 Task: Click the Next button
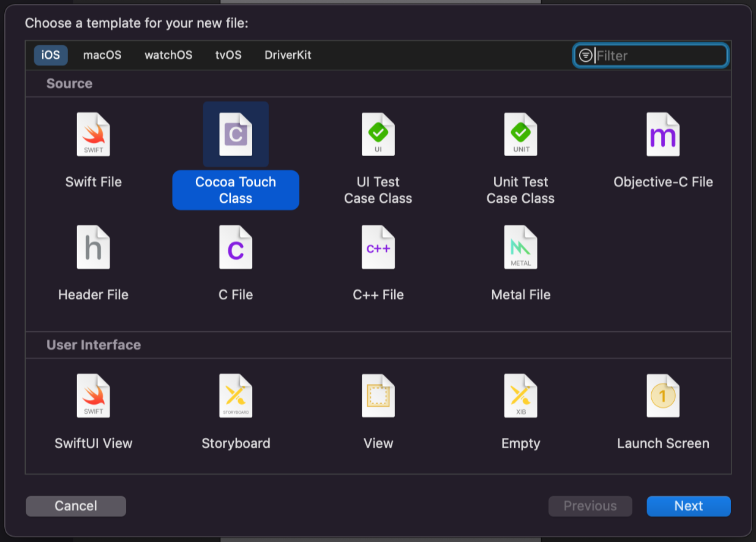coord(689,506)
